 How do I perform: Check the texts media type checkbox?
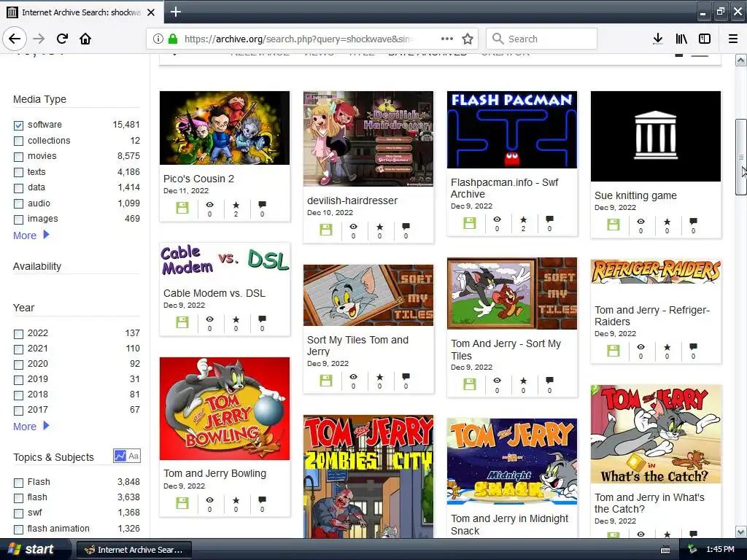[x=18, y=172]
